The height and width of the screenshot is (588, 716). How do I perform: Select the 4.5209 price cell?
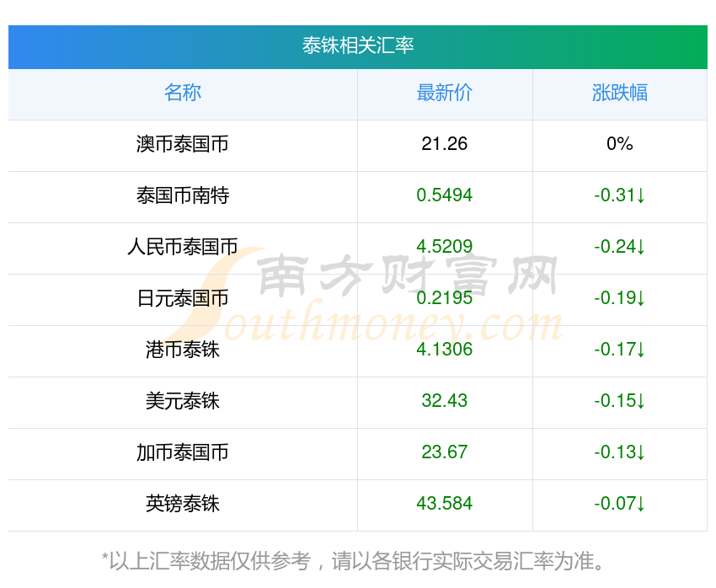(x=444, y=247)
